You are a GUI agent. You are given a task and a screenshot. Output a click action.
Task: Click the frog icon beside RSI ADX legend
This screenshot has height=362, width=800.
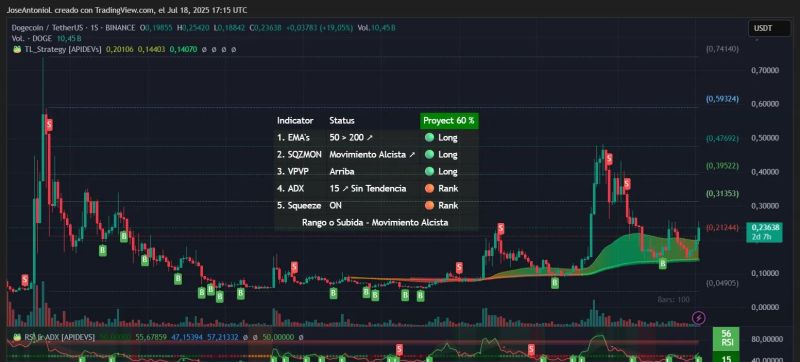tap(17, 337)
